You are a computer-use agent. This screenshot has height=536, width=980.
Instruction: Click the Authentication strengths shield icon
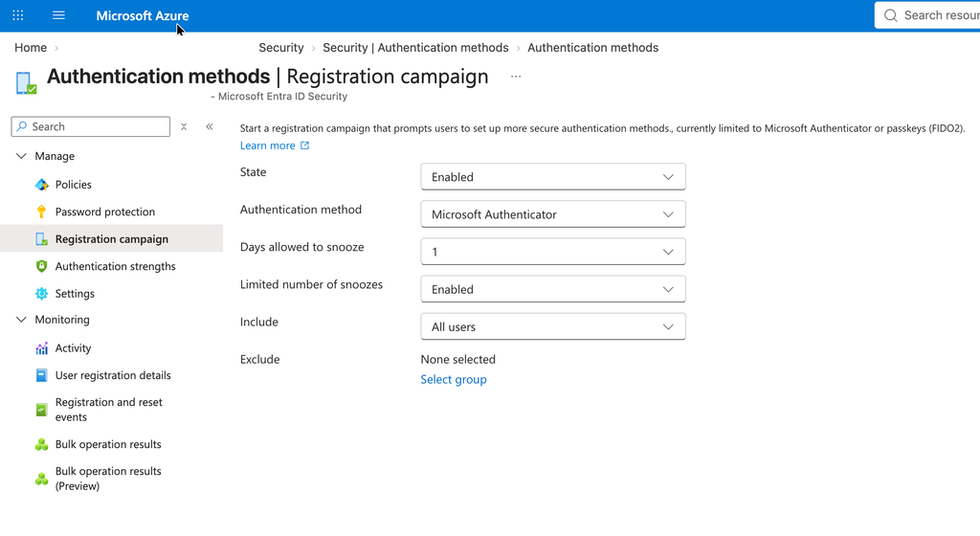42,266
